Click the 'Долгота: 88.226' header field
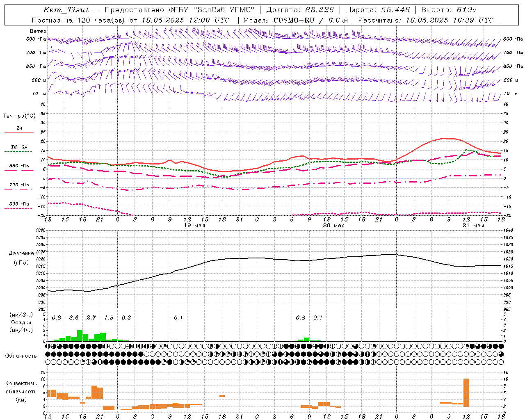 tap(300, 10)
